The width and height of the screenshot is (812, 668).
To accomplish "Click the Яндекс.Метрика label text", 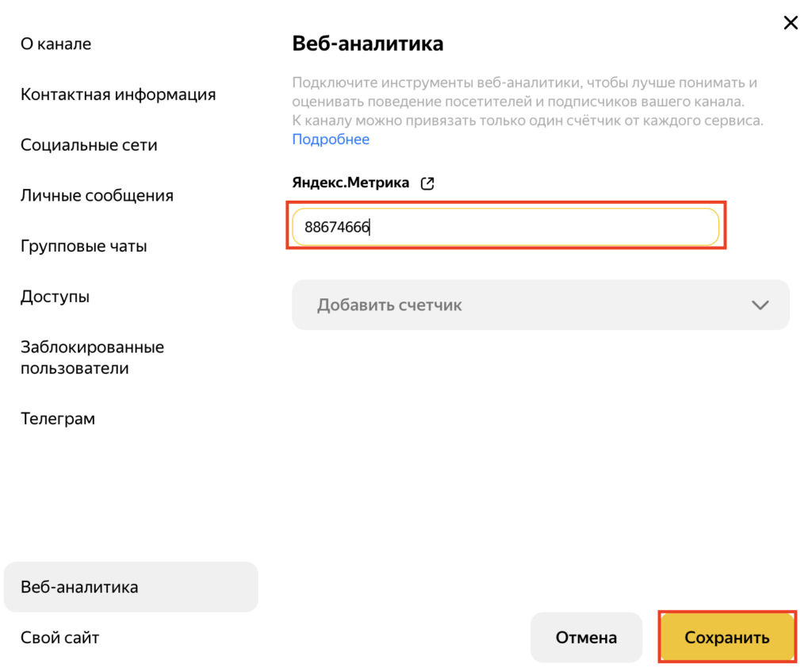I will 350,183.
